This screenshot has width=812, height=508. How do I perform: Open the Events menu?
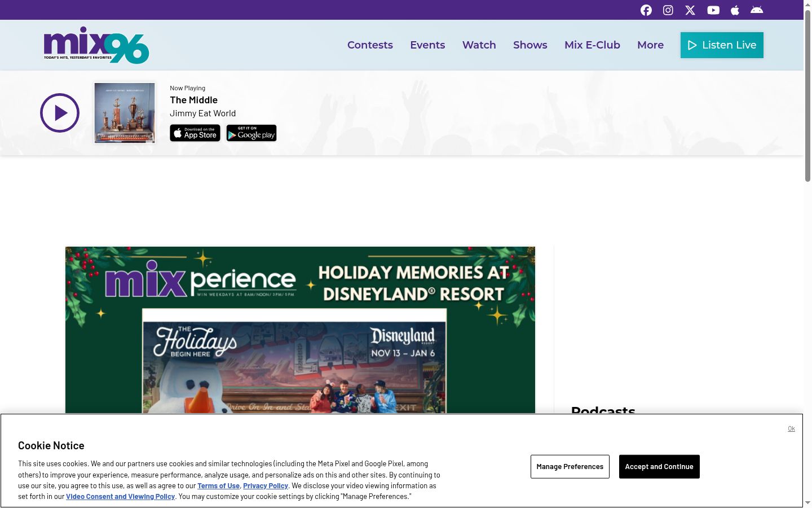pyautogui.click(x=427, y=45)
